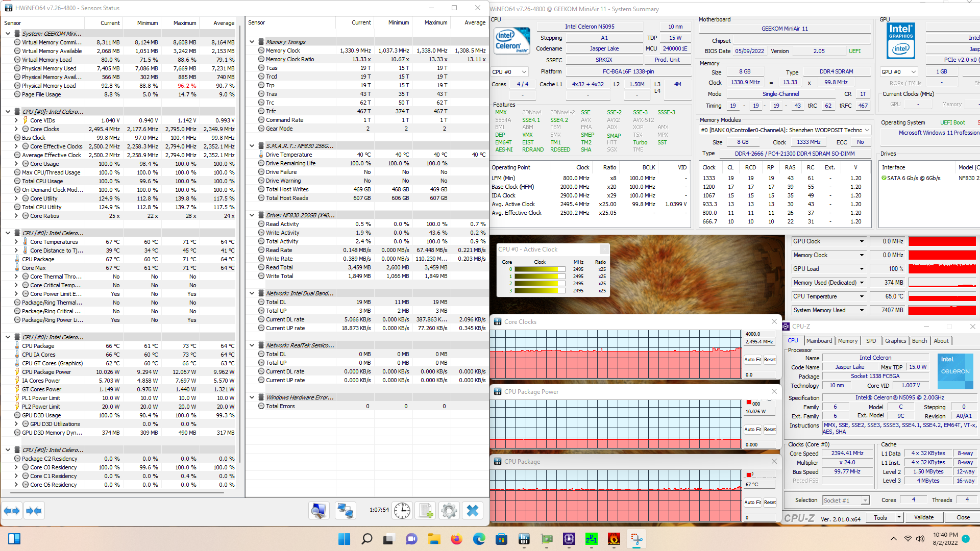
Task: Click the log file with plus icon
Action: point(426,511)
